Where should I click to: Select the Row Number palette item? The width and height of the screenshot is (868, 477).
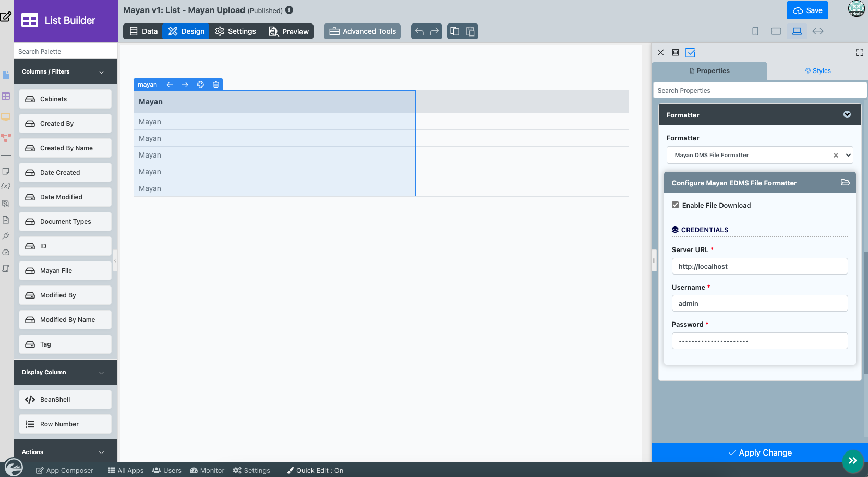point(65,424)
